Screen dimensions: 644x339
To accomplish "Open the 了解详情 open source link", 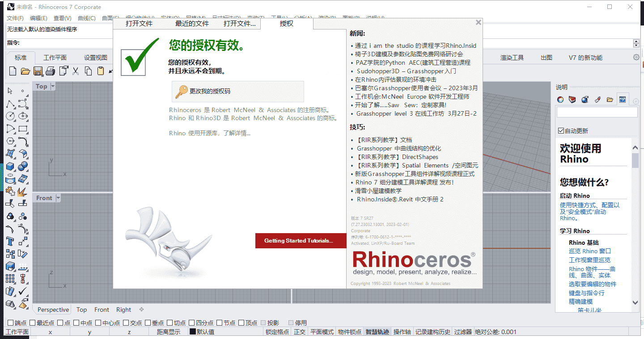I will coord(237,133).
